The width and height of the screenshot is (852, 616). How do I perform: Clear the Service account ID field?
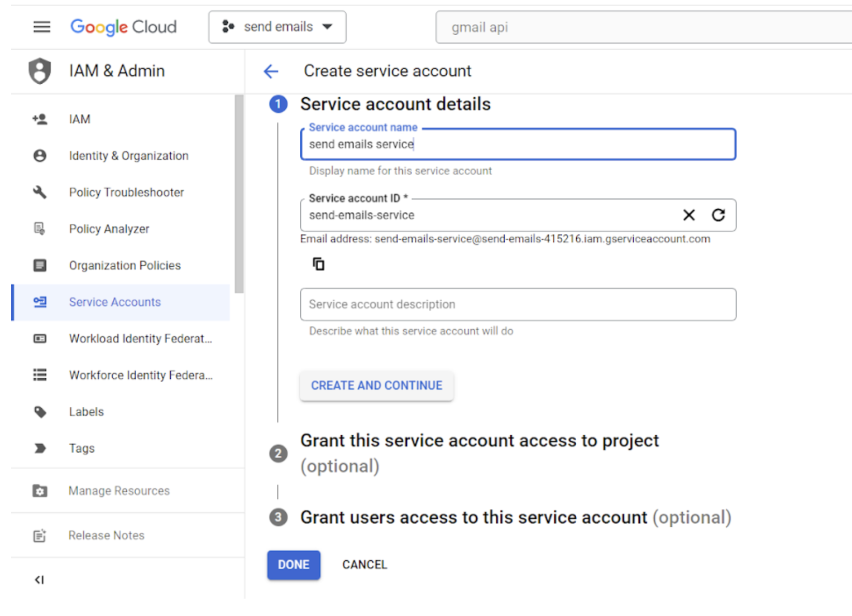pyautogui.click(x=689, y=215)
